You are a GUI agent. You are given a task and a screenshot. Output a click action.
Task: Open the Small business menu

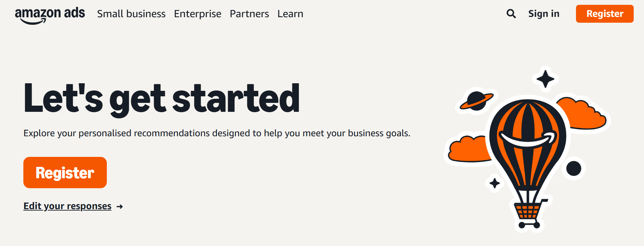tap(131, 14)
